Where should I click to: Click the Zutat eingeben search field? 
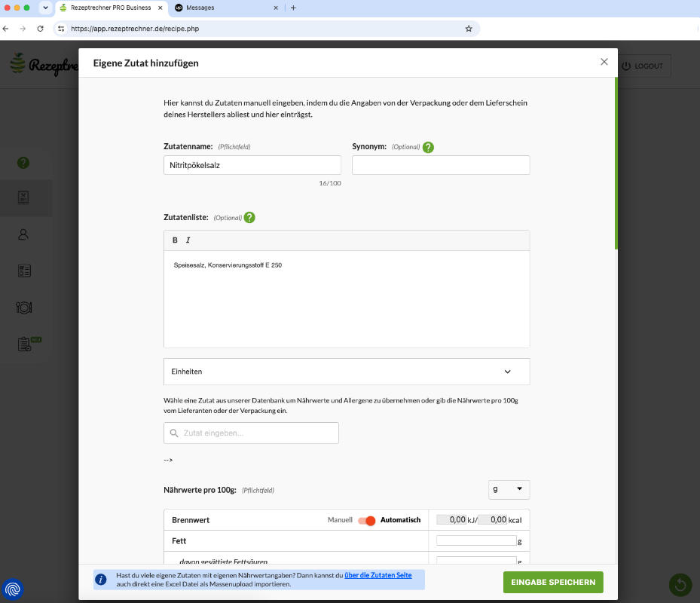click(251, 433)
